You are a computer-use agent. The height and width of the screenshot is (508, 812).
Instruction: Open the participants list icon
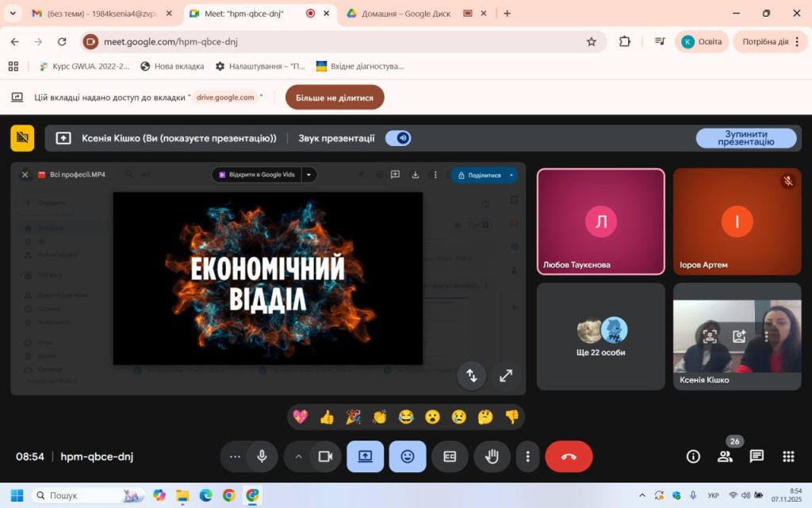(725, 456)
